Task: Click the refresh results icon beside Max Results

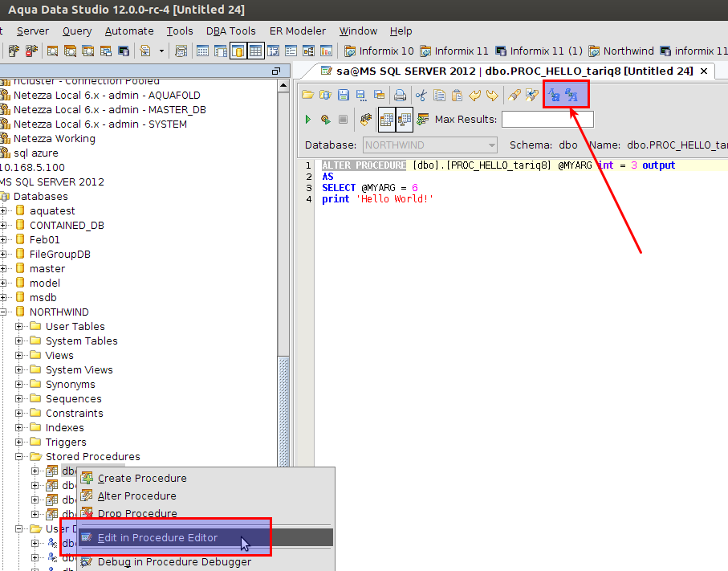Action: pos(422,120)
